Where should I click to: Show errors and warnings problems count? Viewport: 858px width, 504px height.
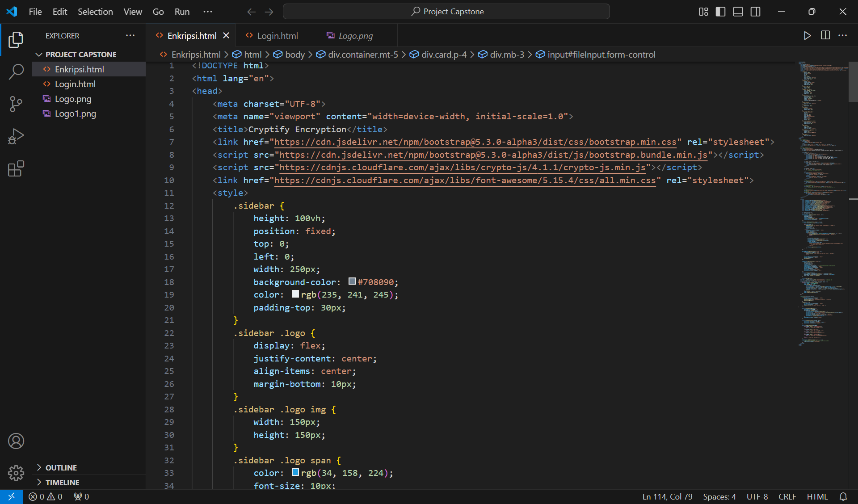tap(46, 496)
